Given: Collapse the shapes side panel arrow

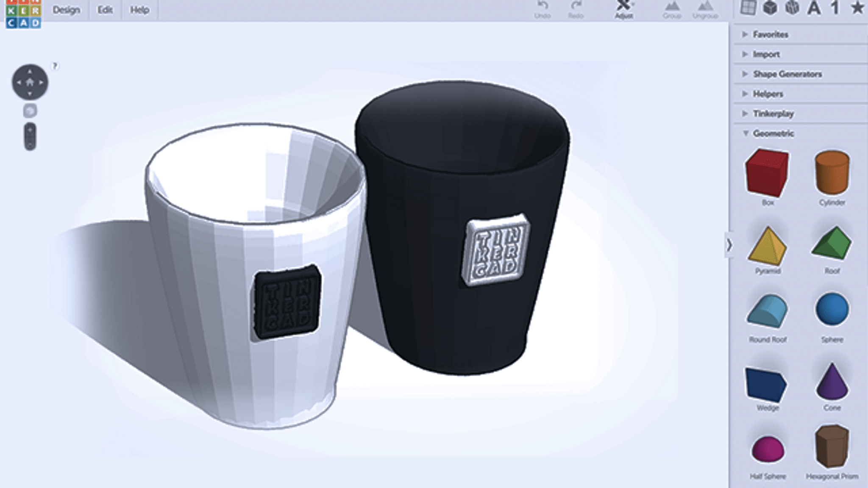Looking at the screenshot, I should pos(729,245).
